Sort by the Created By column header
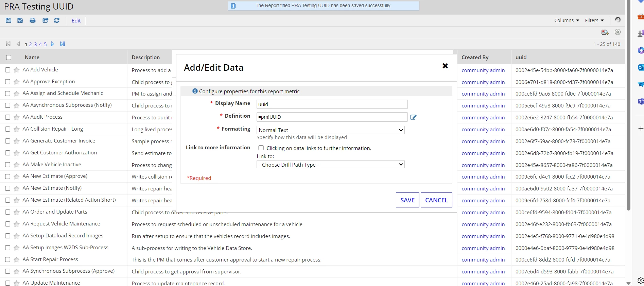The width and height of the screenshot is (644, 286). (x=475, y=57)
